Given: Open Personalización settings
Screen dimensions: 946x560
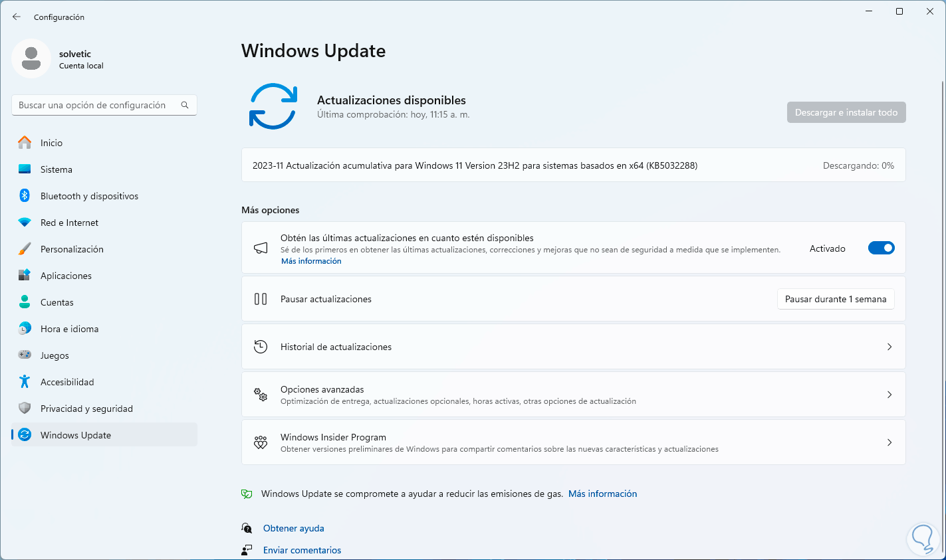Looking at the screenshot, I should point(104,249).
